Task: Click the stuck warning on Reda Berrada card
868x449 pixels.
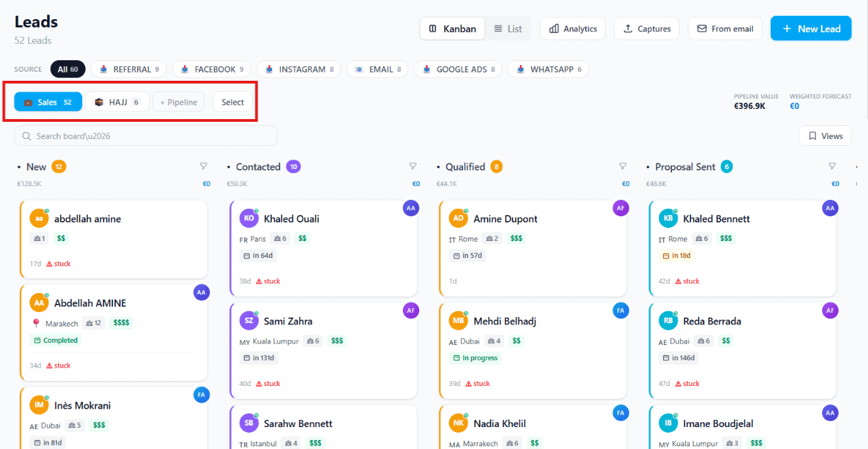Action: point(687,383)
